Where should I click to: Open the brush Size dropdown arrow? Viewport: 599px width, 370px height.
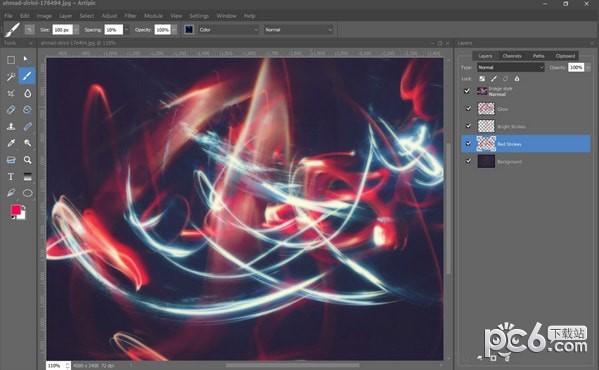[x=76, y=29]
